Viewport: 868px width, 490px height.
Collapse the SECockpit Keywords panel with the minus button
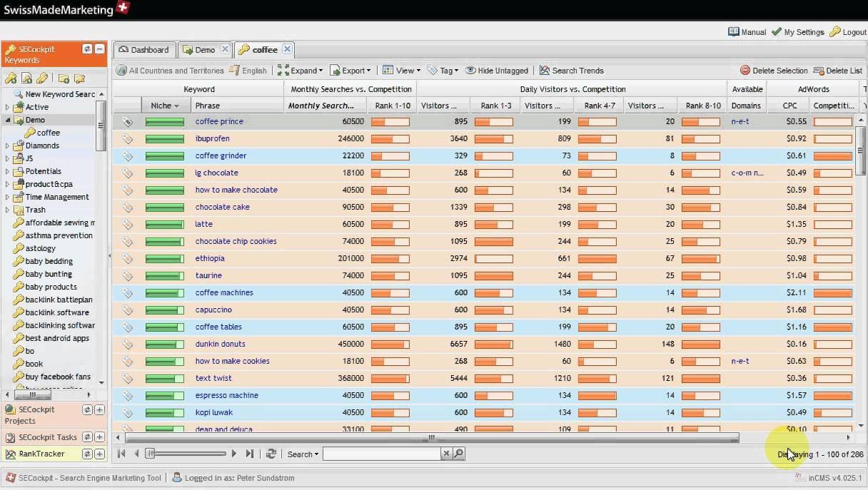(99, 49)
